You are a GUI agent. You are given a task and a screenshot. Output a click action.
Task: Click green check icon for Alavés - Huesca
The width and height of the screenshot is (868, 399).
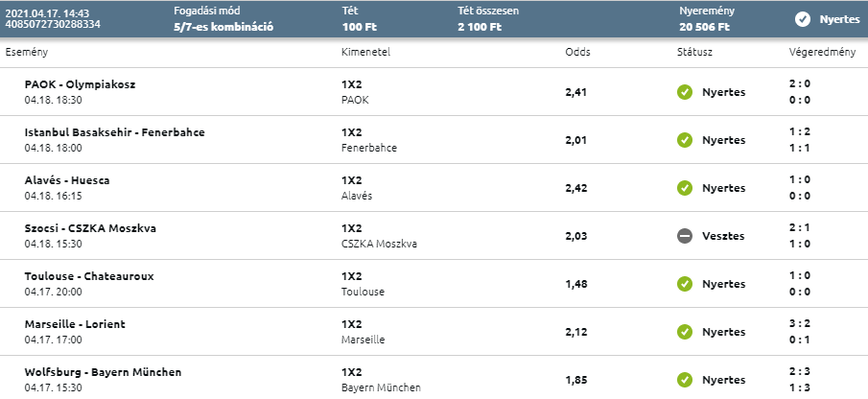point(684,188)
